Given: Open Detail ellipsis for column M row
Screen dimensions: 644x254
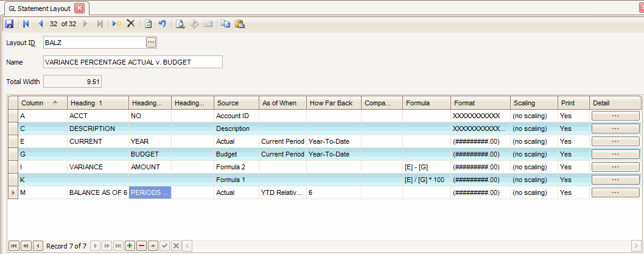Looking at the screenshot, I should pyautogui.click(x=615, y=192).
